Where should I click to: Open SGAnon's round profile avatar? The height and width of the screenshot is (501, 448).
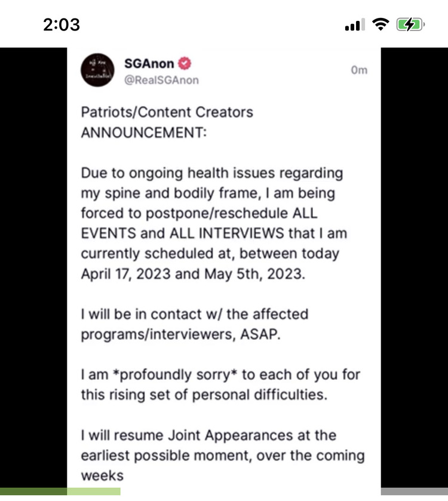pyautogui.click(x=97, y=70)
